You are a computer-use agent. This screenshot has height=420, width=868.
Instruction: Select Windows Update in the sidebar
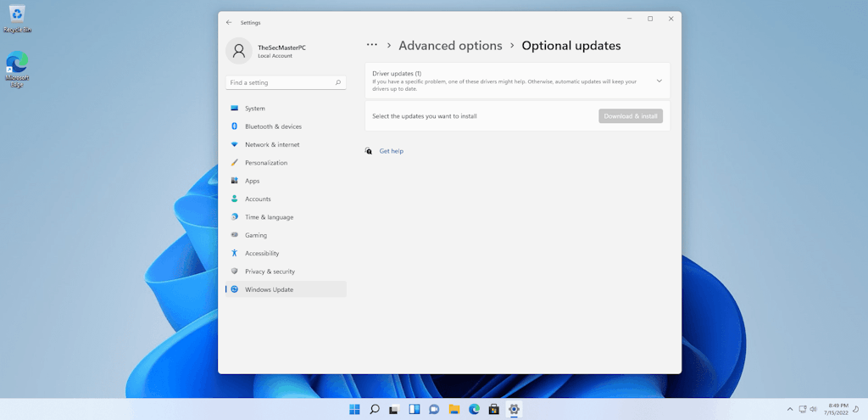[286, 289]
